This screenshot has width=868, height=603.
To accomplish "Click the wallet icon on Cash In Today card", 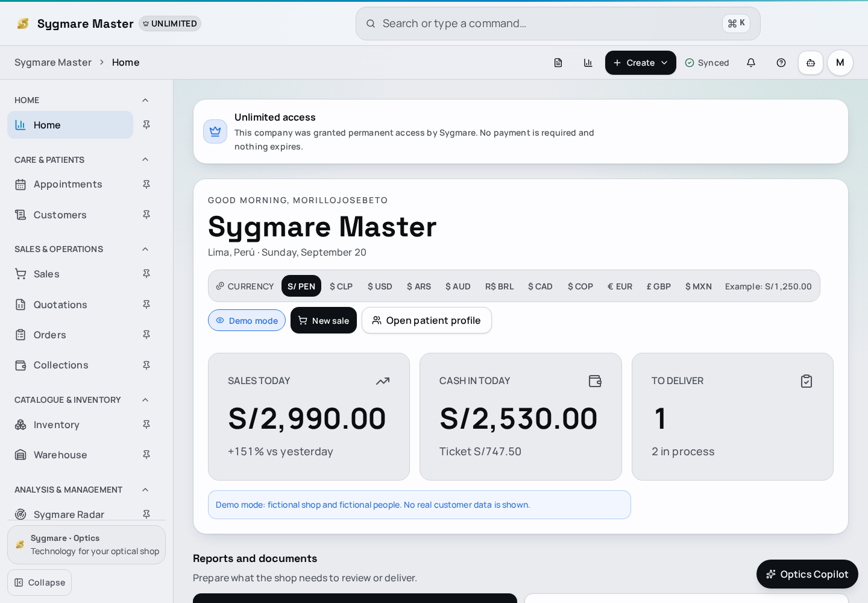I will coord(595,381).
